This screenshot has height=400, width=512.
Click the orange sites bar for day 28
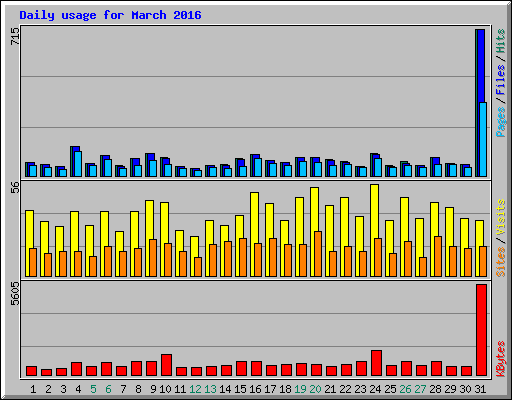[438, 256]
